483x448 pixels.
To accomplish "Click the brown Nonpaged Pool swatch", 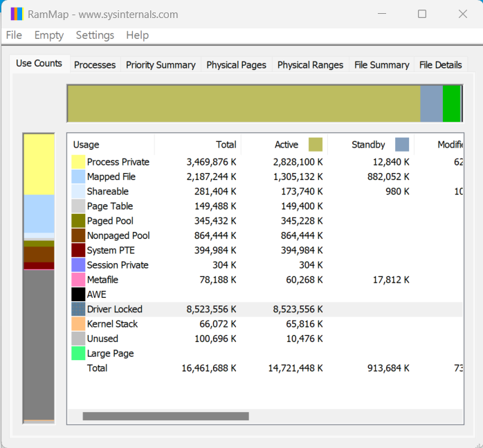I will click(78, 235).
